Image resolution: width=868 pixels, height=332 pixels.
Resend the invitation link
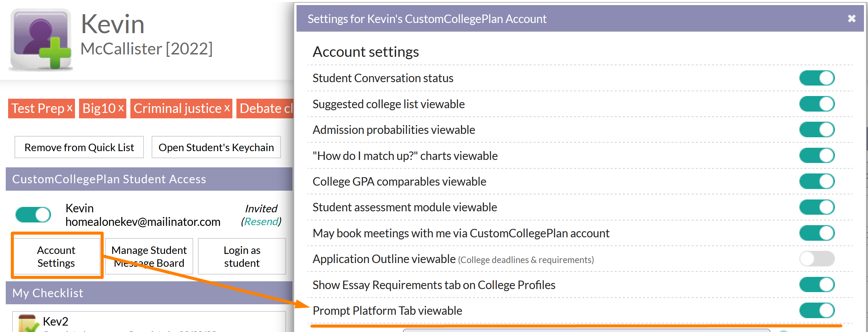[262, 221]
